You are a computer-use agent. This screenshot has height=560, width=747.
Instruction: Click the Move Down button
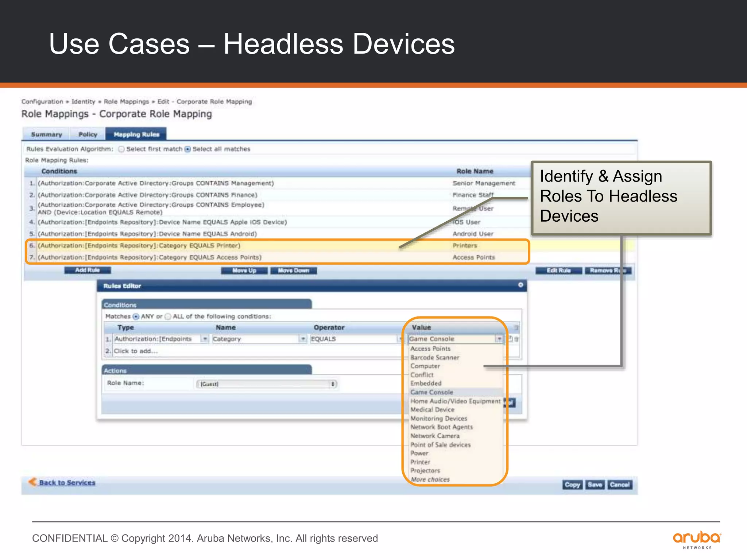pos(294,271)
